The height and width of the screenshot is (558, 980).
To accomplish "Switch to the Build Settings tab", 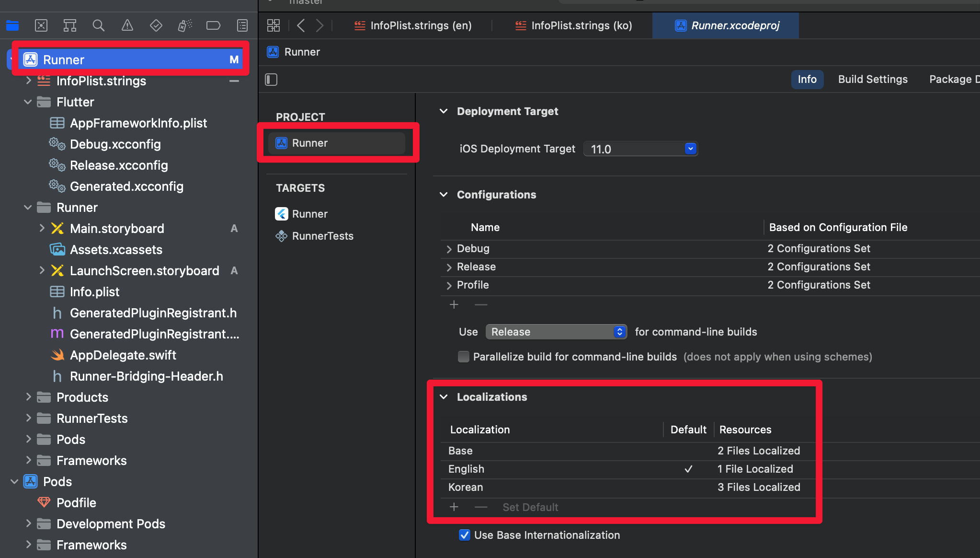I will pos(872,80).
